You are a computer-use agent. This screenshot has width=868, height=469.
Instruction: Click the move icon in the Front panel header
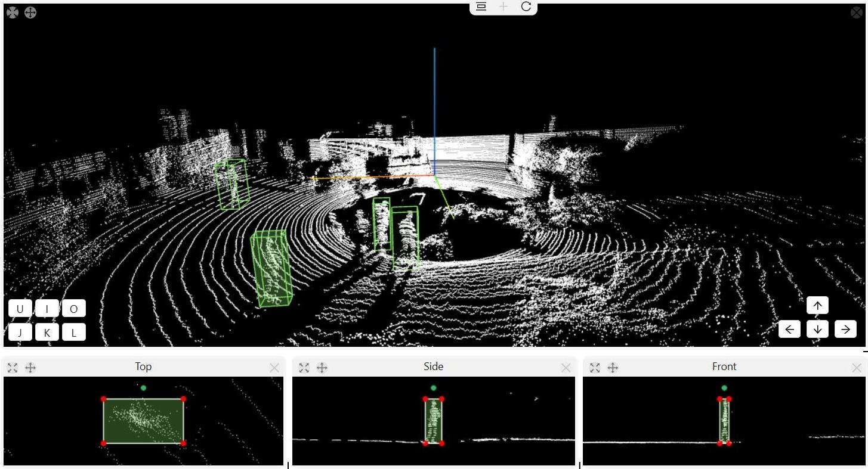click(613, 368)
